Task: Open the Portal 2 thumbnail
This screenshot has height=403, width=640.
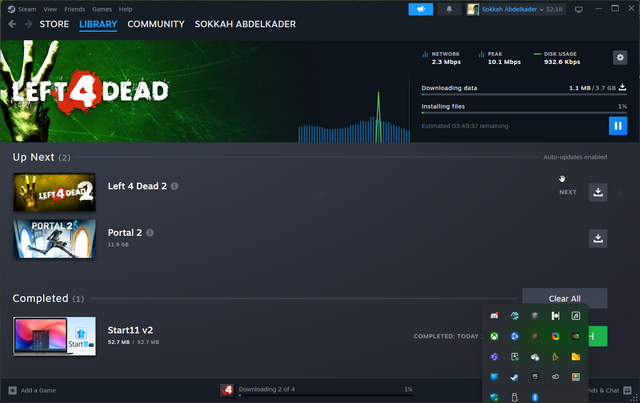Action: (x=54, y=238)
